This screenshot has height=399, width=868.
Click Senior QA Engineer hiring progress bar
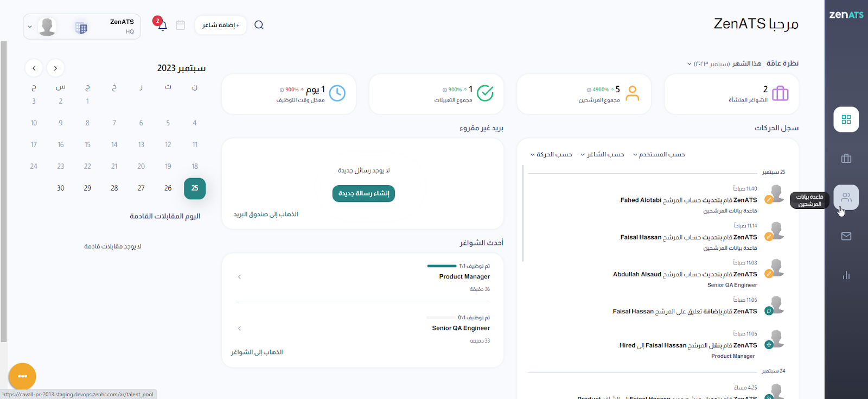(442, 318)
